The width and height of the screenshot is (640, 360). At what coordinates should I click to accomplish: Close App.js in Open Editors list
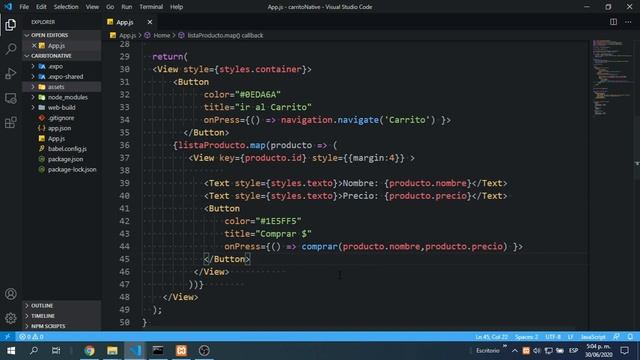(x=34, y=46)
